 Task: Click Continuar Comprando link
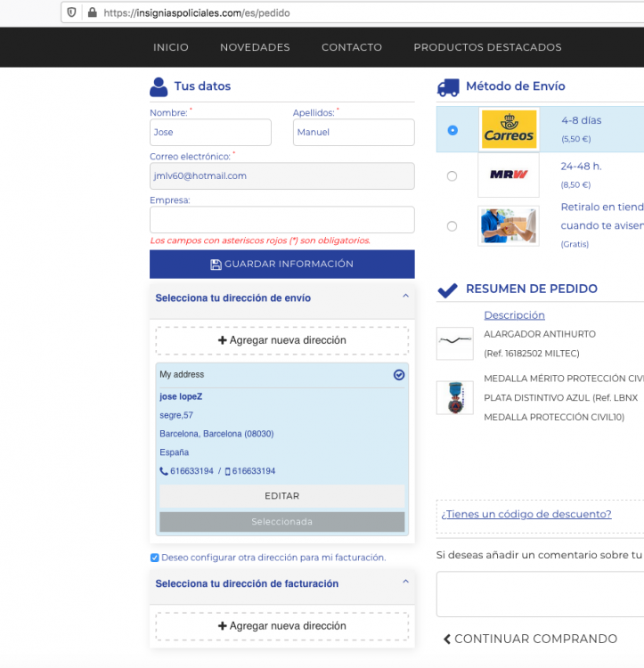click(530, 639)
